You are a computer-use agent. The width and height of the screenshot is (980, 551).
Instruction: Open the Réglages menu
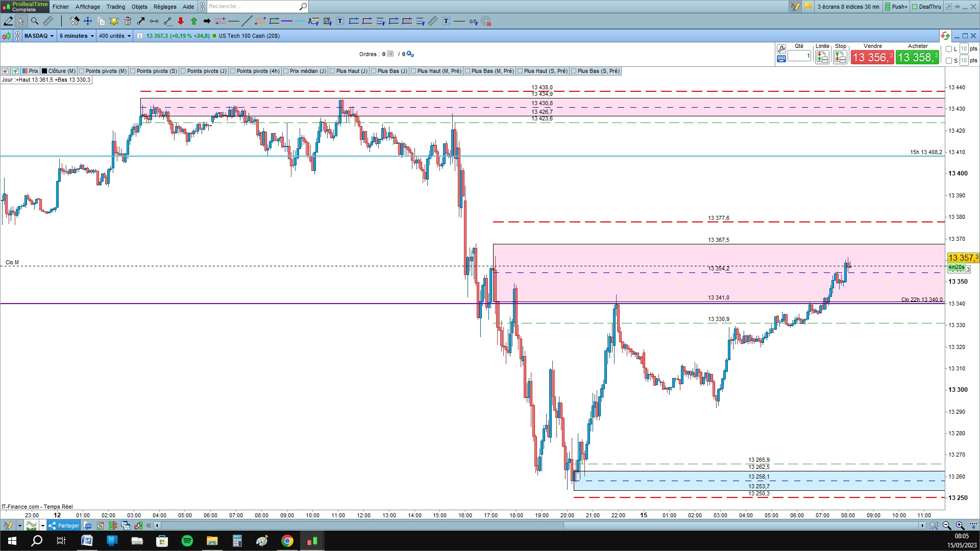tap(165, 7)
